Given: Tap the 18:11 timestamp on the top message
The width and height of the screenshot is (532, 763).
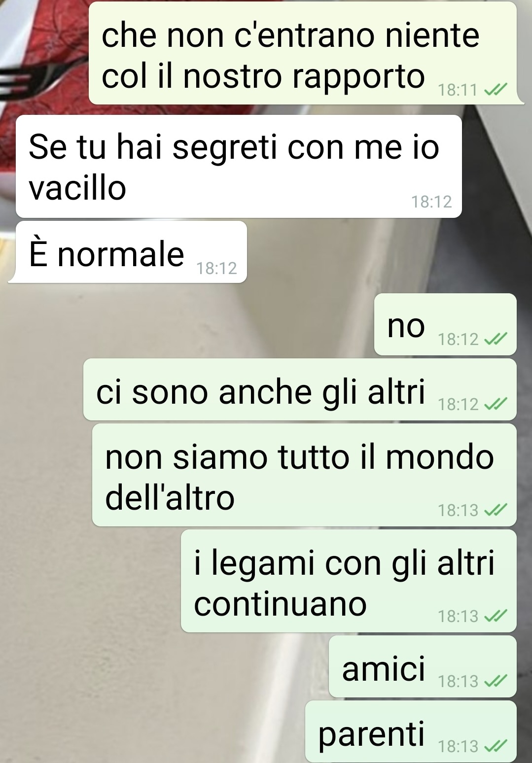Looking at the screenshot, I should tap(458, 91).
